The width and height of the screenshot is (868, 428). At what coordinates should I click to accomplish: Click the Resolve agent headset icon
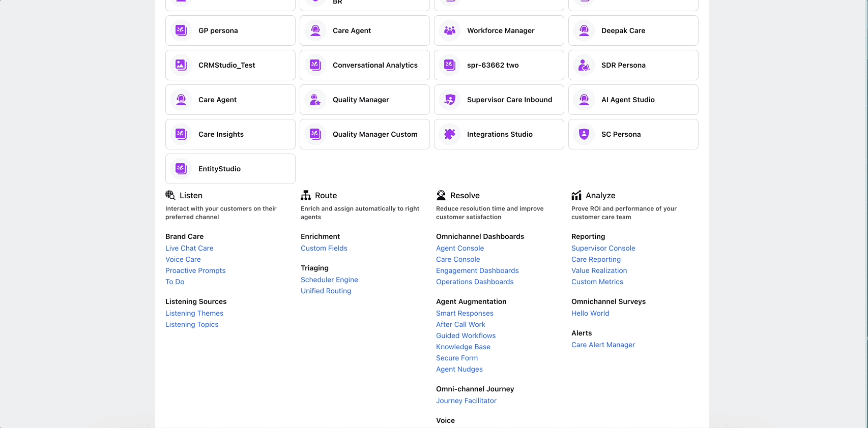pyautogui.click(x=441, y=195)
